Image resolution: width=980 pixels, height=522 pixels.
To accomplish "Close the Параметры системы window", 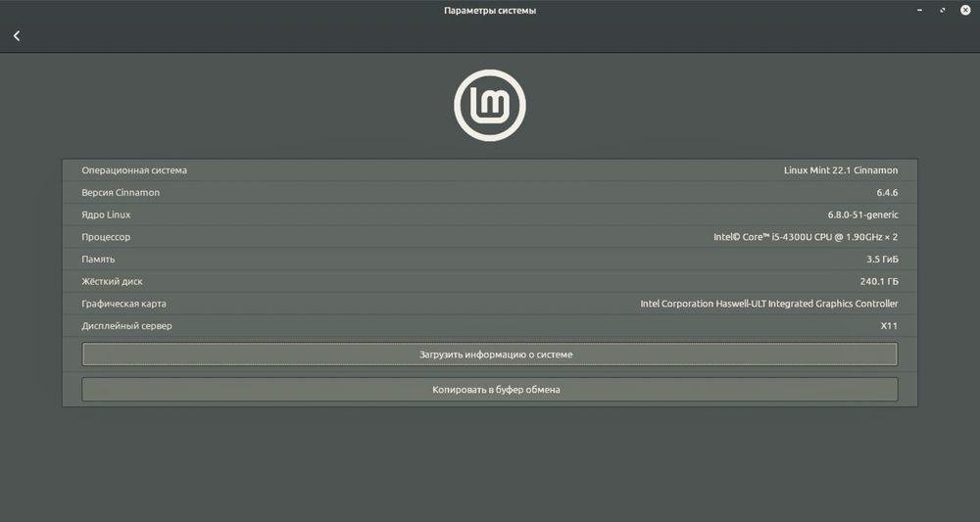I will (965, 11).
